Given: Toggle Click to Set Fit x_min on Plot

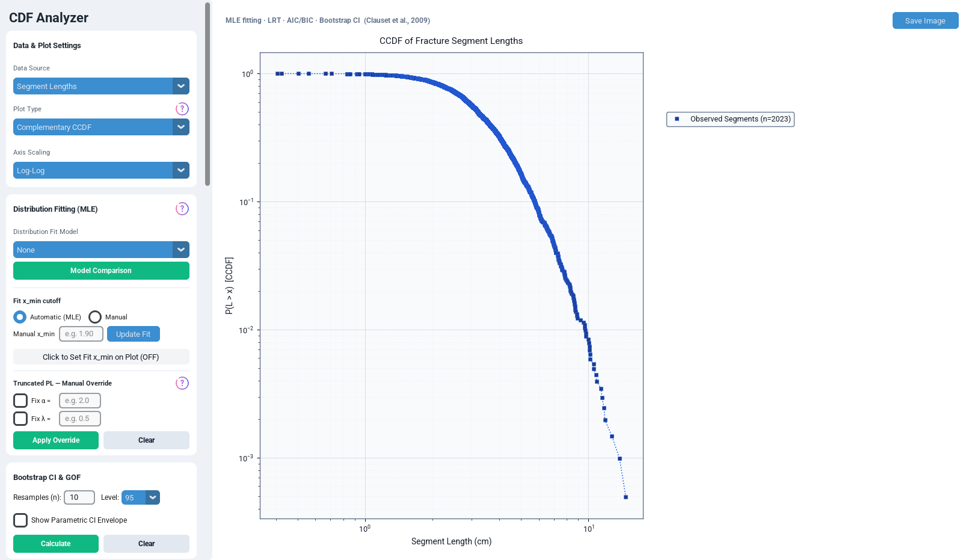Looking at the screenshot, I should (101, 357).
